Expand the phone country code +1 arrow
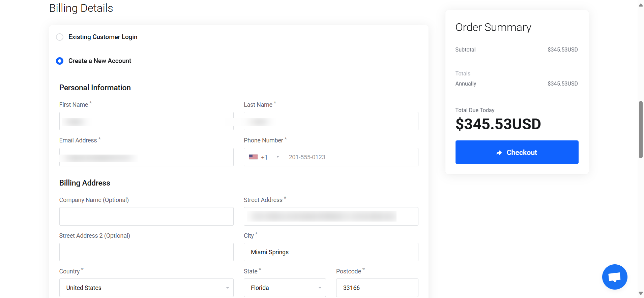Image resolution: width=644 pixels, height=298 pixels. pos(278,157)
